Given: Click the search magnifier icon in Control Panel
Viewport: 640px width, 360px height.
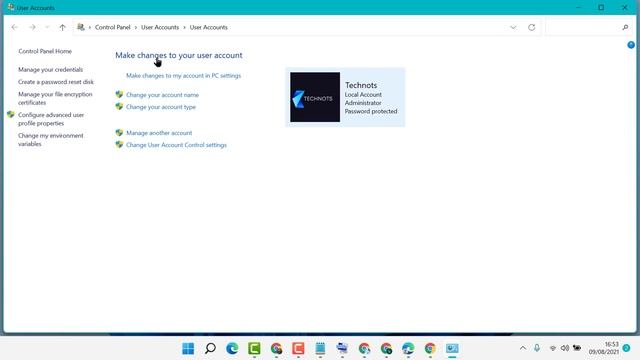Looking at the screenshot, I should click(x=625, y=27).
